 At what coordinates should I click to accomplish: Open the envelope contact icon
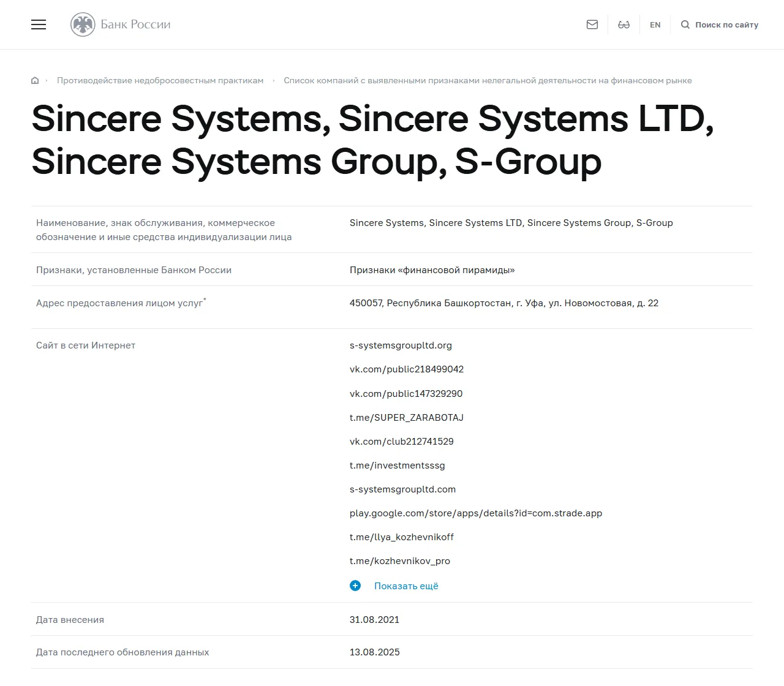point(592,24)
